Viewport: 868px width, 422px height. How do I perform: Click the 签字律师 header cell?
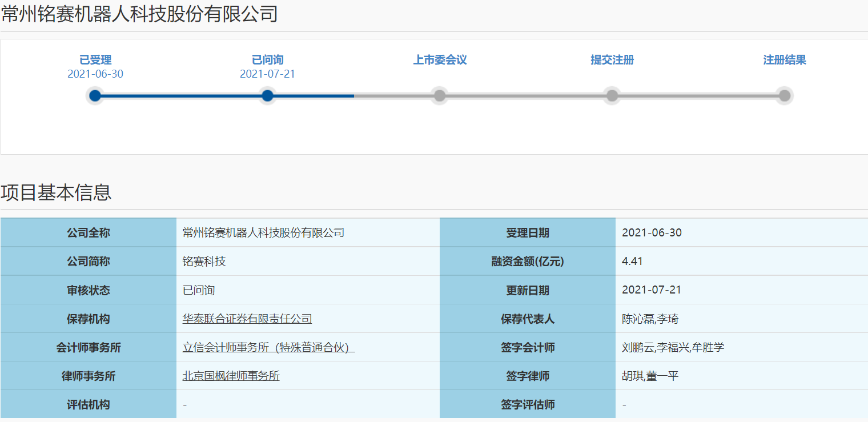pyautogui.click(x=528, y=376)
